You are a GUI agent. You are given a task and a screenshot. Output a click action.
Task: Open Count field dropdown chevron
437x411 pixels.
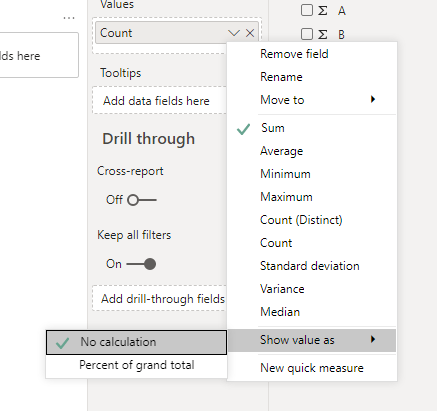pyautogui.click(x=234, y=33)
